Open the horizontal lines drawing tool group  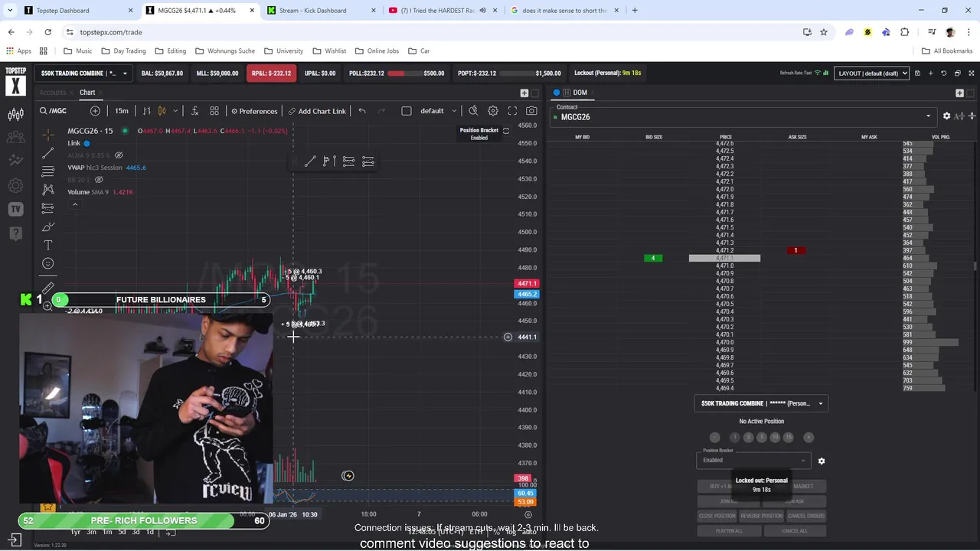click(x=47, y=171)
